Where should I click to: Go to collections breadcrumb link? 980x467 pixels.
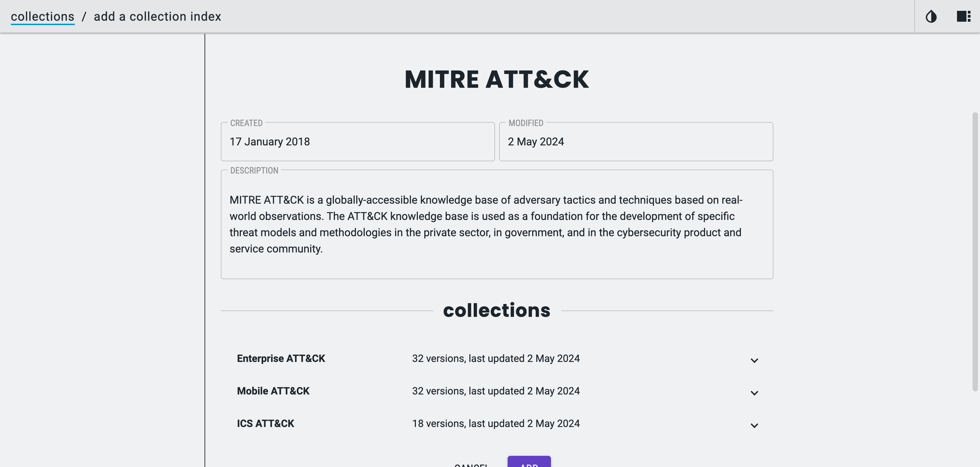pyautogui.click(x=43, y=16)
